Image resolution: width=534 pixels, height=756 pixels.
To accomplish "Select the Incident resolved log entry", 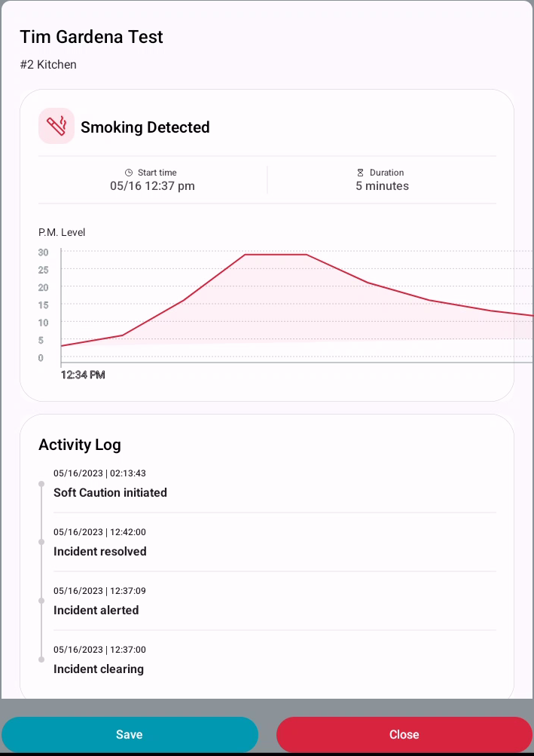I will click(x=100, y=551).
